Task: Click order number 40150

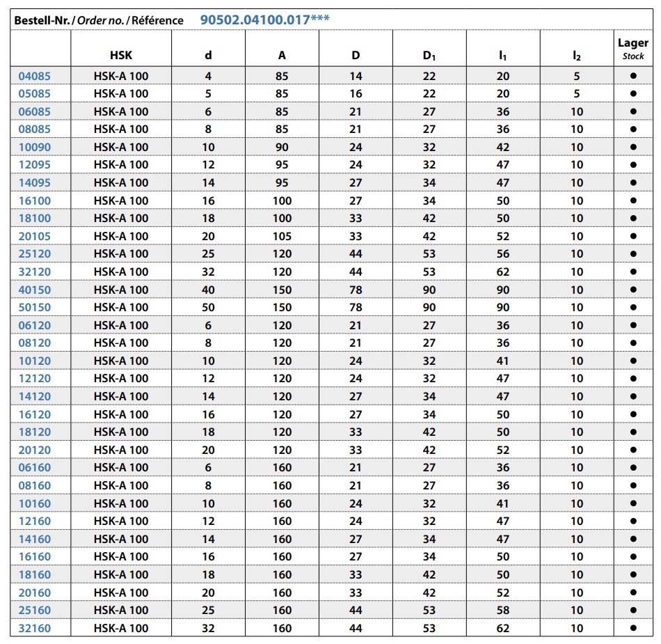Action: point(34,290)
